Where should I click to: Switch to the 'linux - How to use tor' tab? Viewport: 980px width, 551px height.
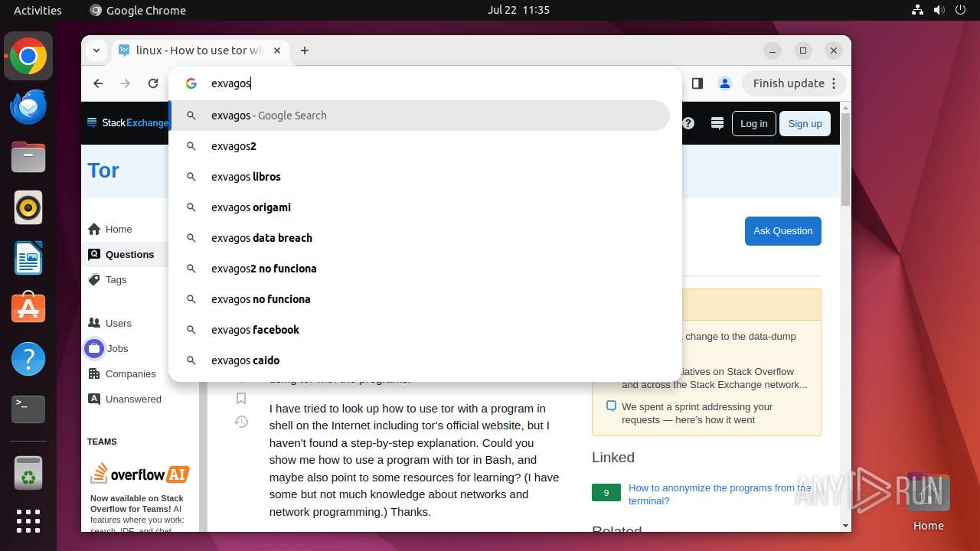click(200, 51)
